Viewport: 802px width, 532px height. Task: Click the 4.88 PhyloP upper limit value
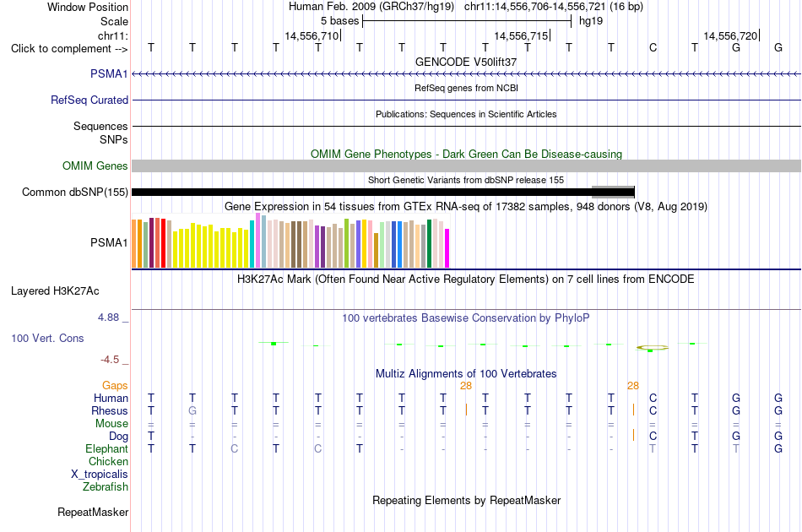[x=108, y=318]
